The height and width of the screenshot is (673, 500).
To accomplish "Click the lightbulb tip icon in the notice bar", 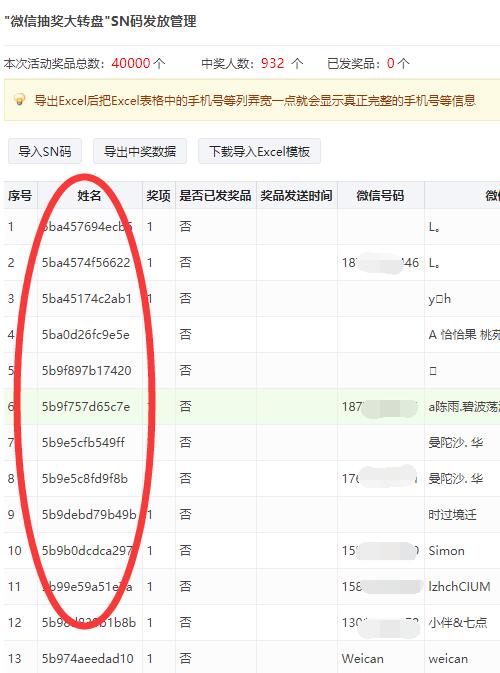I will (x=19, y=100).
